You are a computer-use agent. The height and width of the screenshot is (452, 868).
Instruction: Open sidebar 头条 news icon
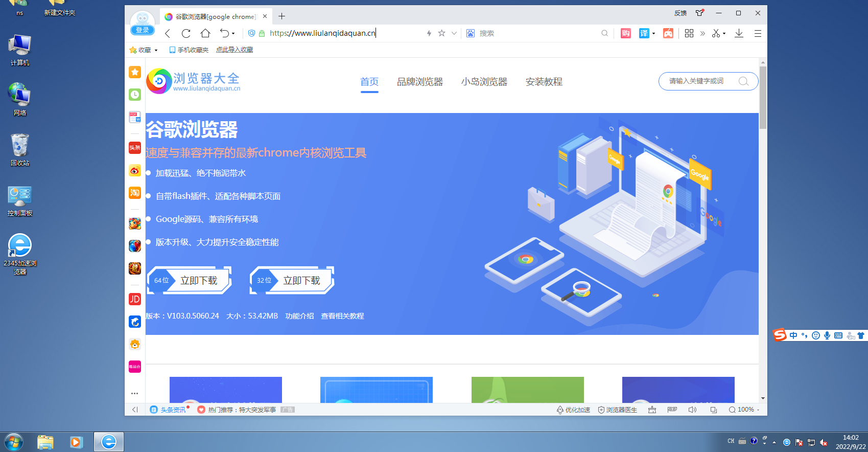(x=135, y=148)
